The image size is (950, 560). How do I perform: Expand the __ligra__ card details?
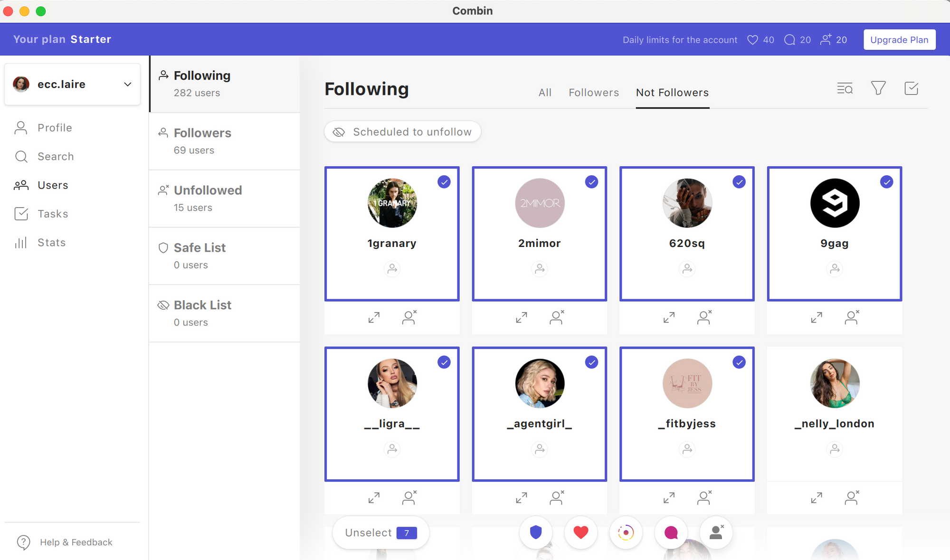tap(374, 497)
